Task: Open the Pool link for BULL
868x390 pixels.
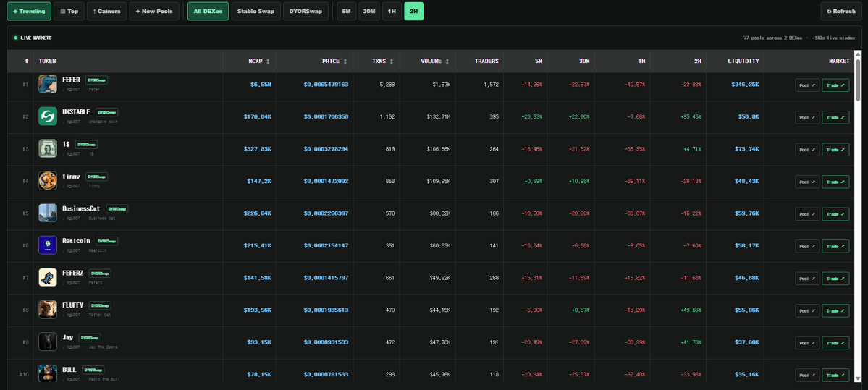Action: pos(807,375)
